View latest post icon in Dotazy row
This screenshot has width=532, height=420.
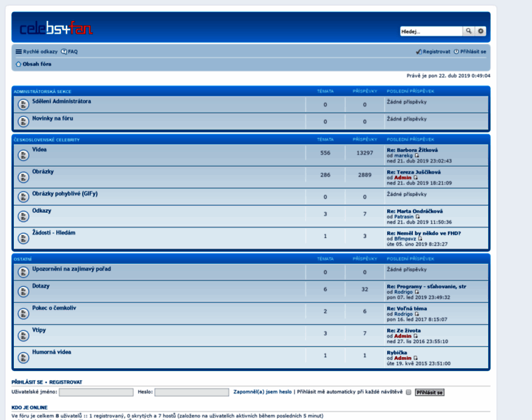click(x=417, y=292)
